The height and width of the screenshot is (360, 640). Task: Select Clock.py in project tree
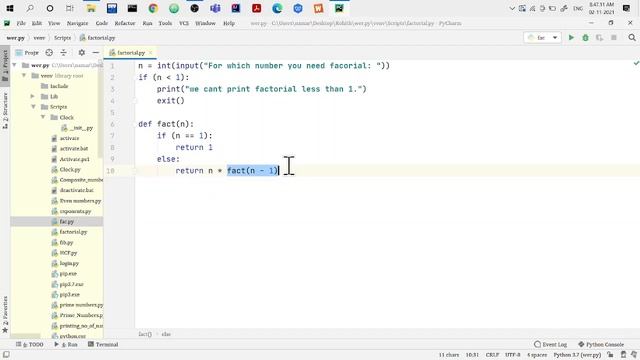coord(66,169)
